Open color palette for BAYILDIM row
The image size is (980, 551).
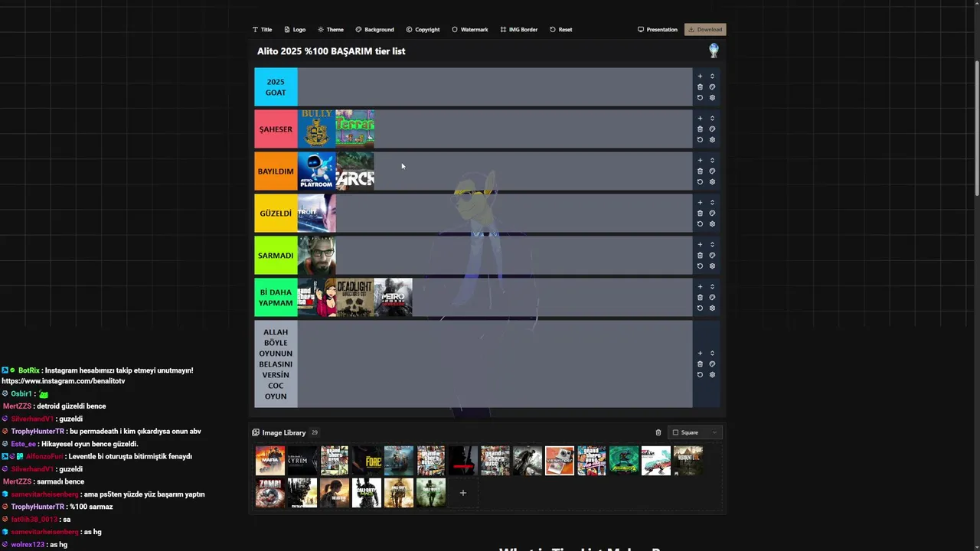tap(712, 171)
